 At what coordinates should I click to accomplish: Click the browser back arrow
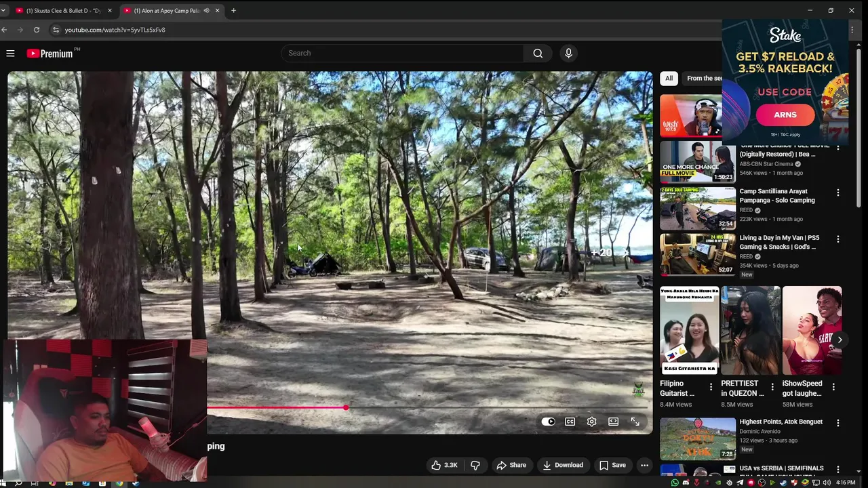click(4, 30)
